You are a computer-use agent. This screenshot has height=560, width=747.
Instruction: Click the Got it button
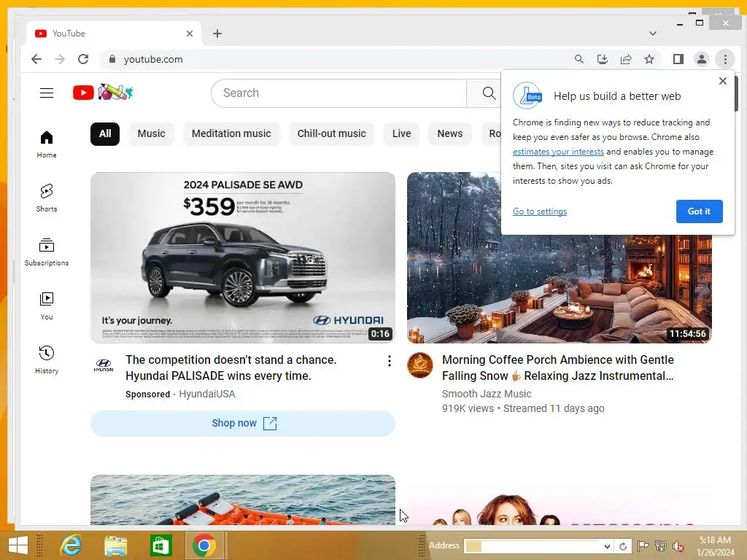point(699,211)
